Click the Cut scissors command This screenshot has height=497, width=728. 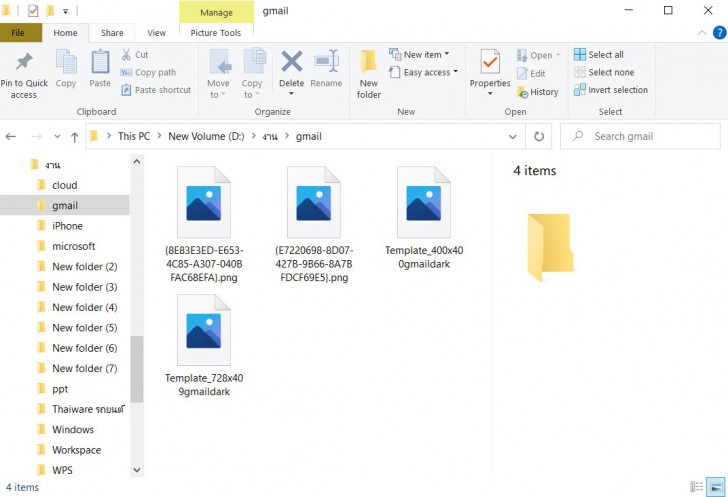[135, 55]
